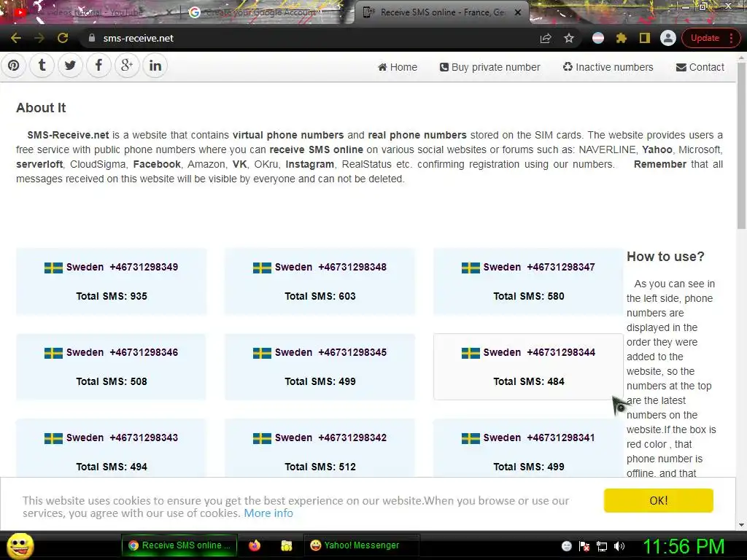
Task: Open the Chrome extensions puzzle icon
Action: [x=622, y=38]
